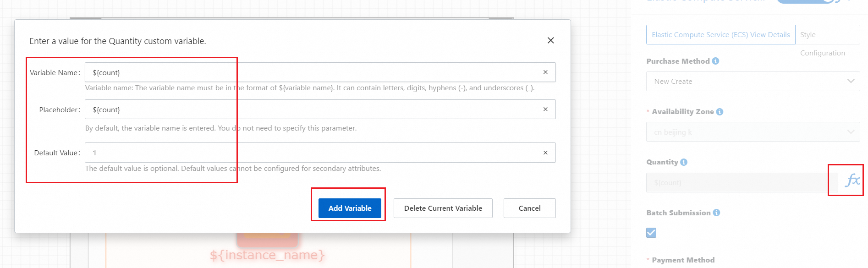Toggle the Batch Submission checkbox
This screenshot has height=268, width=868.
(x=651, y=233)
